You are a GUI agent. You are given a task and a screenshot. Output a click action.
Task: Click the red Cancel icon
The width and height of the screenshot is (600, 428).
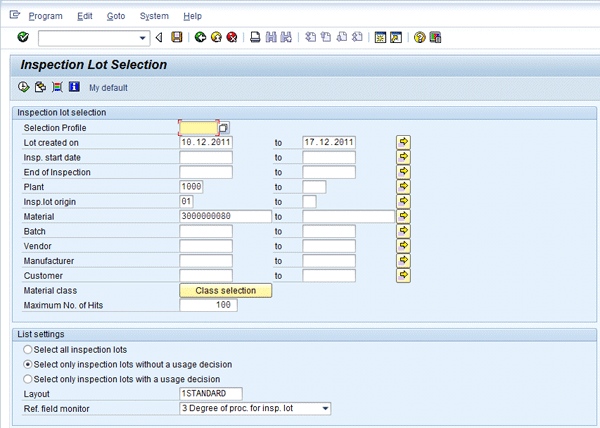[x=232, y=37]
